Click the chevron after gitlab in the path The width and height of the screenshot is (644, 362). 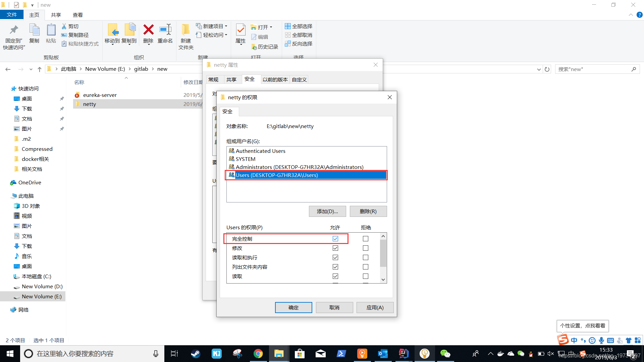coord(153,69)
